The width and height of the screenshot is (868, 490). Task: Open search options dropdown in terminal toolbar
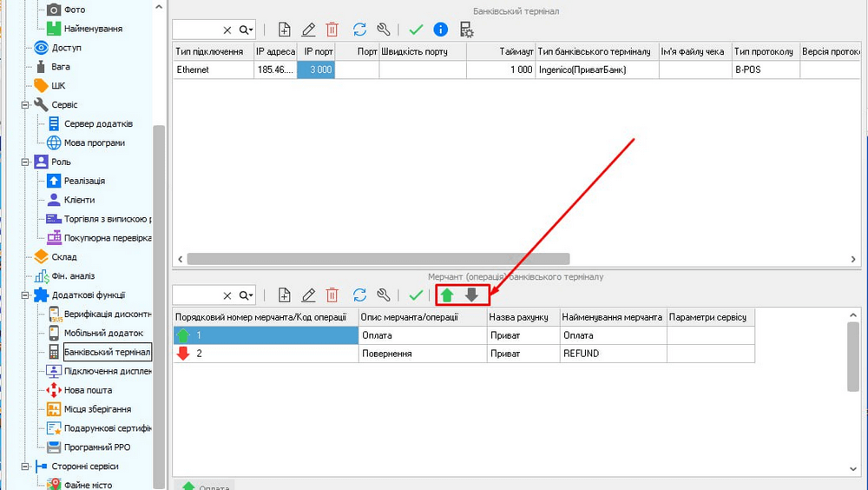point(247,30)
